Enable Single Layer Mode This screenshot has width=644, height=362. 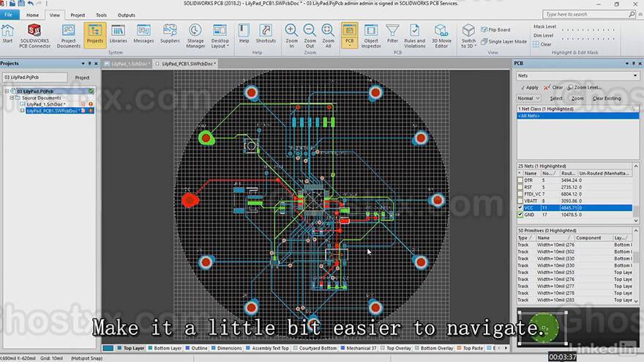(503, 42)
